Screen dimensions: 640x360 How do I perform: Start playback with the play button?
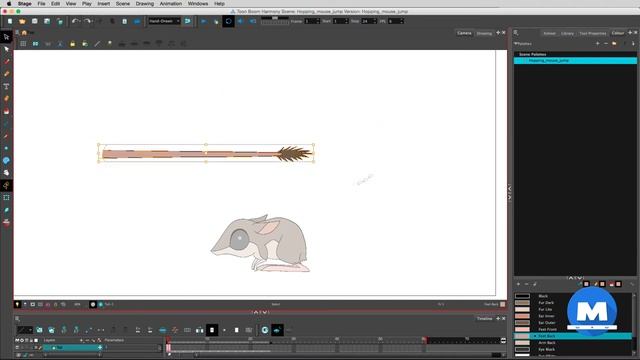[x=203, y=21]
